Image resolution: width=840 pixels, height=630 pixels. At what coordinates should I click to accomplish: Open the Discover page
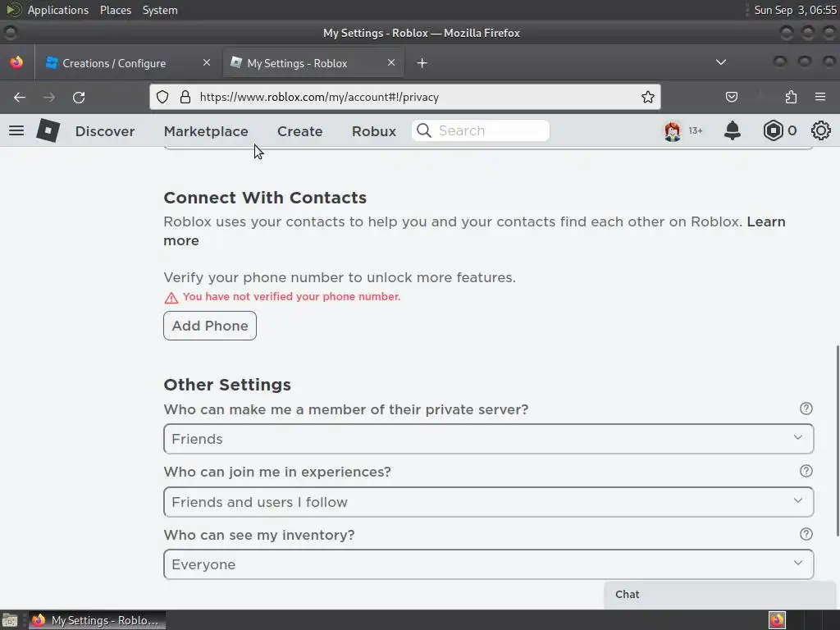(x=105, y=131)
